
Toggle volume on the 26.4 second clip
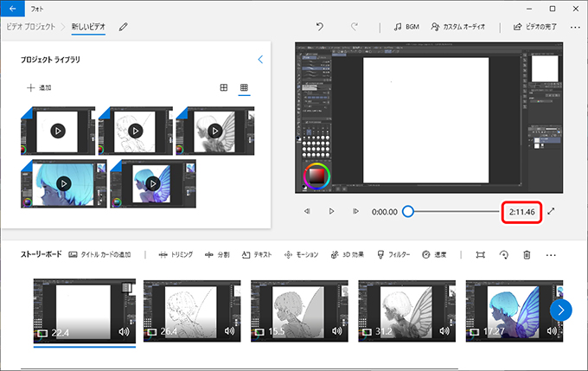230,331
